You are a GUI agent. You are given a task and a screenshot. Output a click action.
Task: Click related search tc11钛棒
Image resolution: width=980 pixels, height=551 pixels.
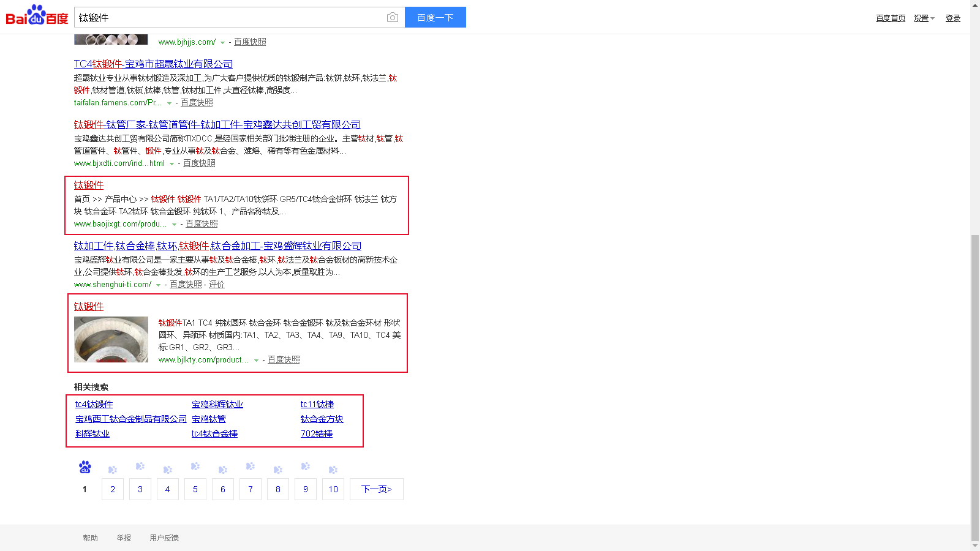coord(317,404)
